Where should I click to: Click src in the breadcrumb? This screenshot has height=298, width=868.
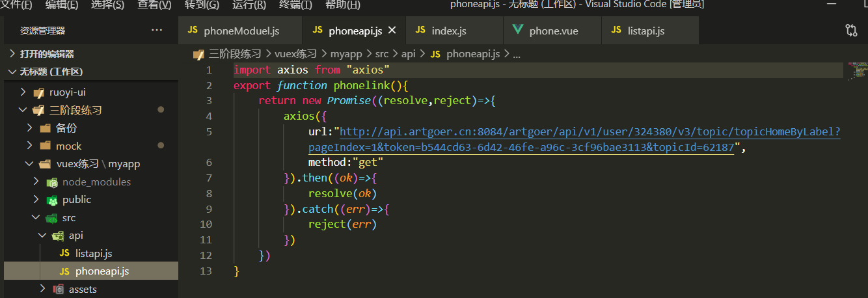(382, 54)
